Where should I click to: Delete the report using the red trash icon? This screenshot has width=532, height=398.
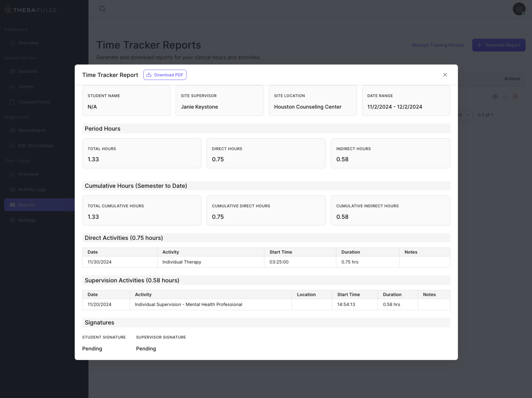(515, 96)
